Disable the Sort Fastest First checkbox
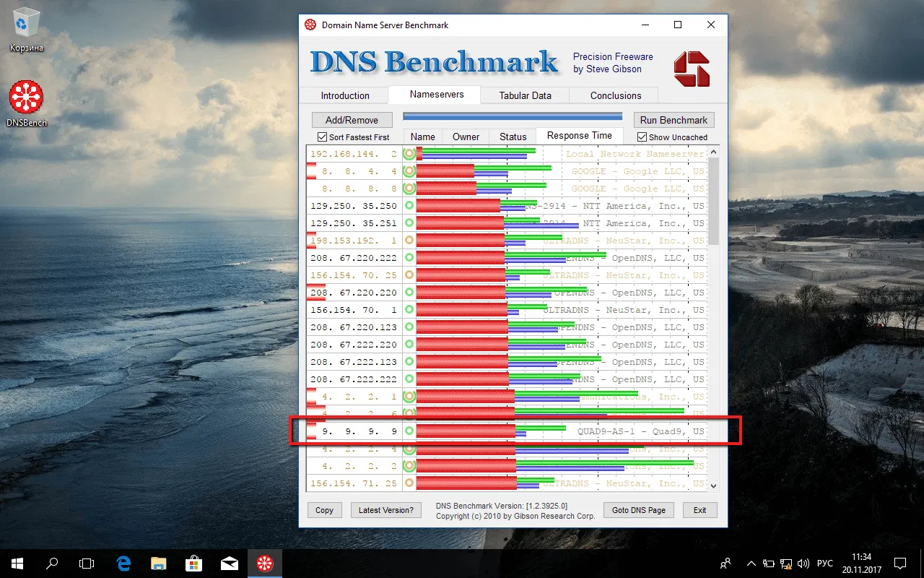The width and height of the screenshot is (924, 578). pyautogui.click(x=322, y=137)
